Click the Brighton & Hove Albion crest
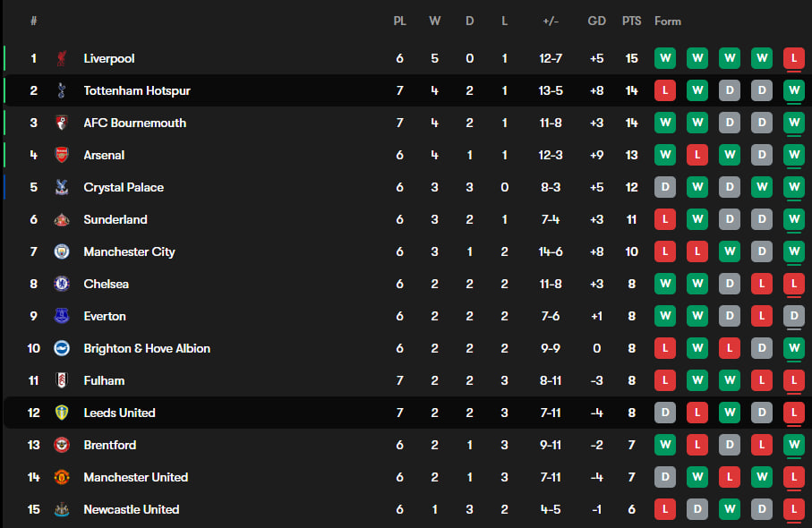Viewport: 812px width, 528px height. click(x=62, y=348)
